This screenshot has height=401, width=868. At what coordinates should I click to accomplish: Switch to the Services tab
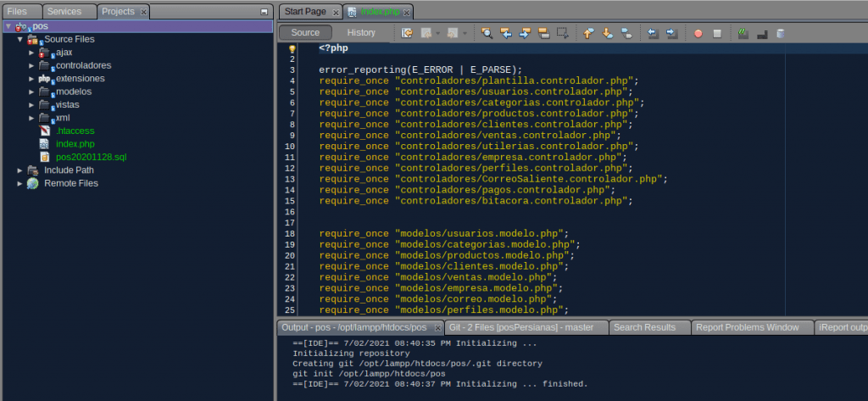click(x=64, y=11)
